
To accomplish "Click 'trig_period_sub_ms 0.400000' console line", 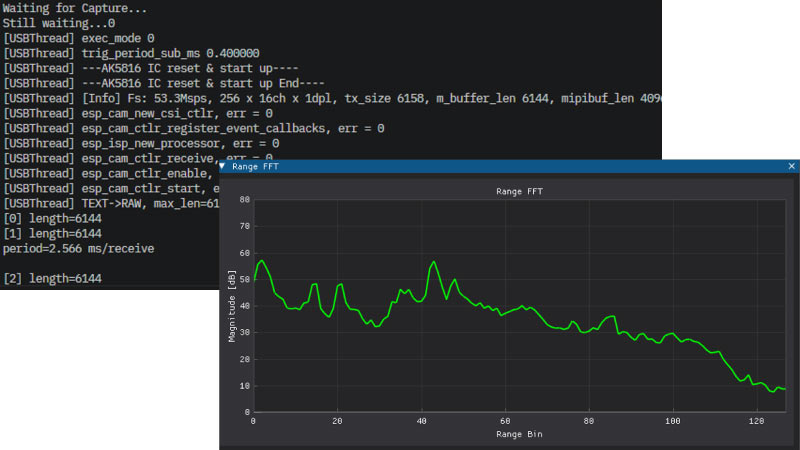I will (131, 54).
